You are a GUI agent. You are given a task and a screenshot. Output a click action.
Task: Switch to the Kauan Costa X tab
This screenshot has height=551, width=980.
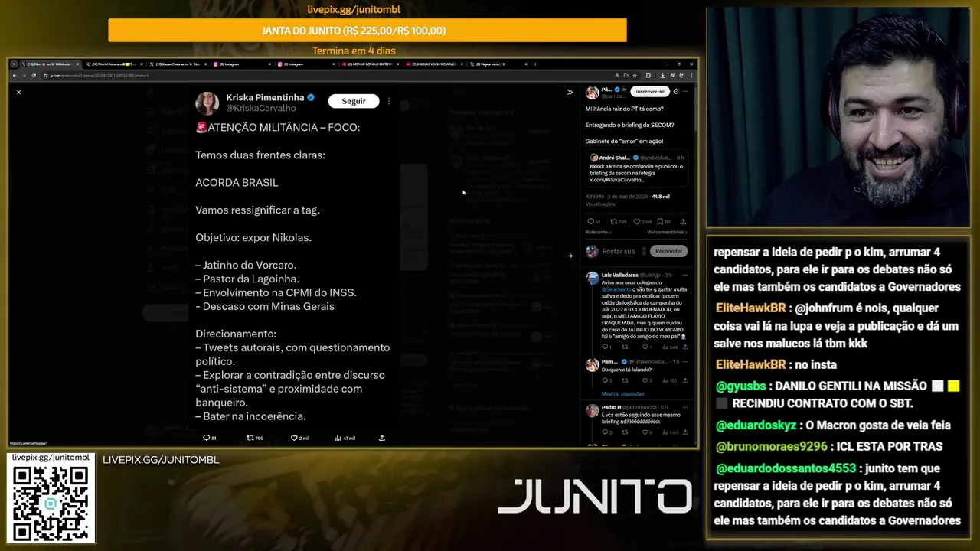(178, 64)
